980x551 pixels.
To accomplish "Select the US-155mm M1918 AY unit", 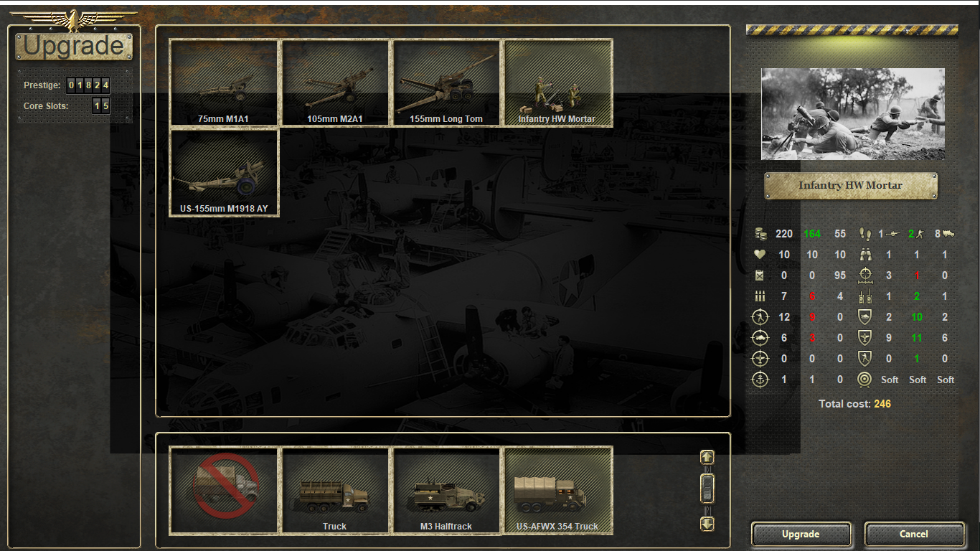I will point(225,172).
